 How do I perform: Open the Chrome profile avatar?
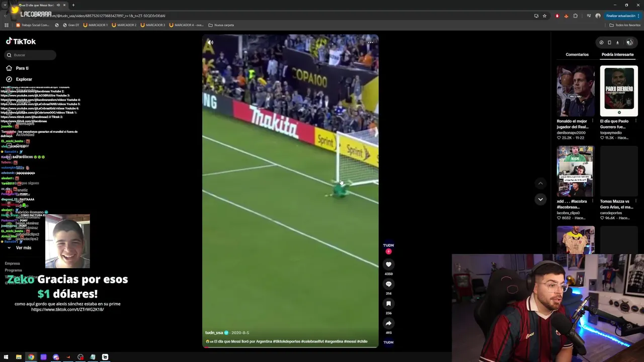pos(598,16)
